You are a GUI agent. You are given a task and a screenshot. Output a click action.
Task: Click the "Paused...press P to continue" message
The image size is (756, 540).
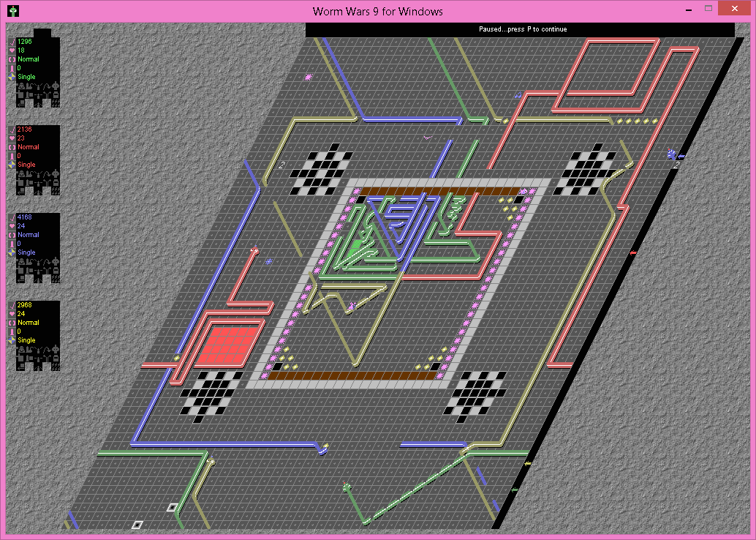point(523,29)
